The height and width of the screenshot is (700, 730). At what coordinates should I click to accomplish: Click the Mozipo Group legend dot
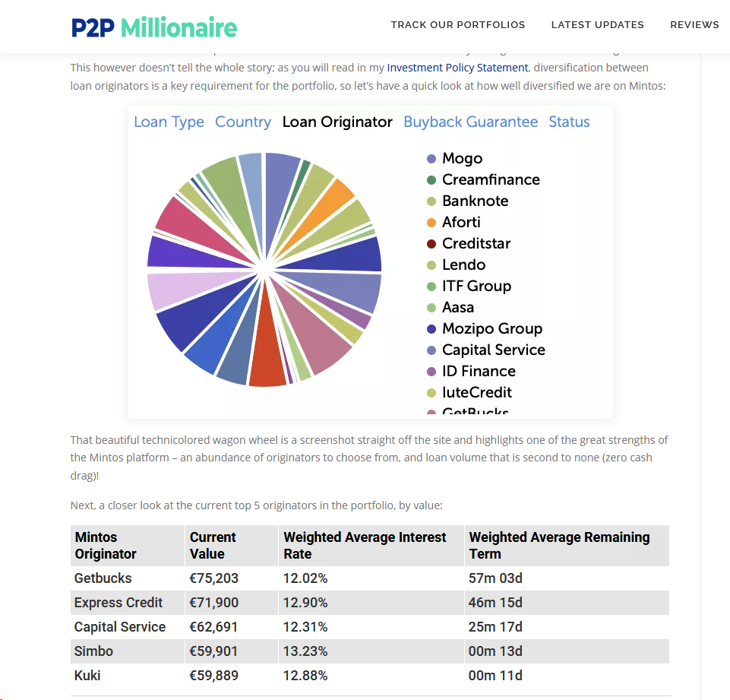(x=431, y=329)
